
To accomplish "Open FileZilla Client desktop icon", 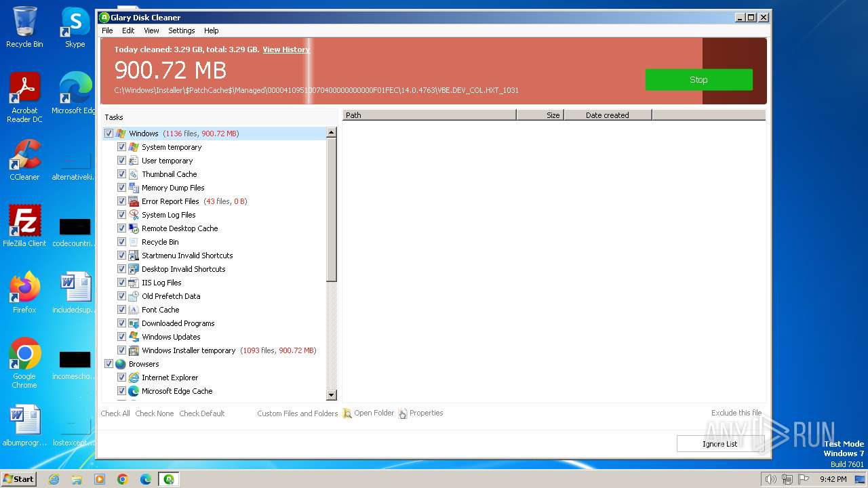I will click(24, 226).
